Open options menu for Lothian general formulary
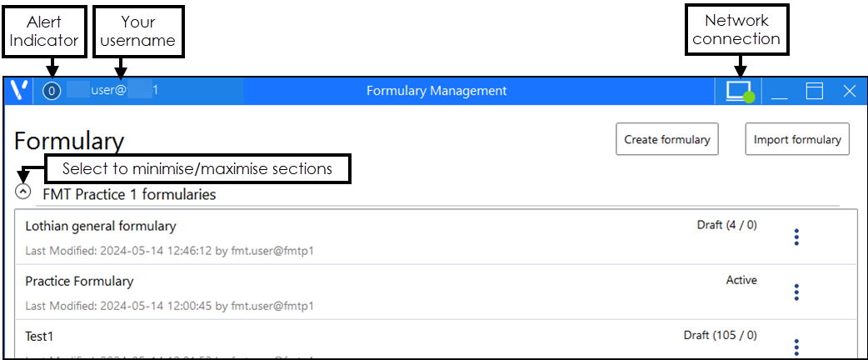Image resolution: width=868 pixels, height=360 pixels. [796, 237]
